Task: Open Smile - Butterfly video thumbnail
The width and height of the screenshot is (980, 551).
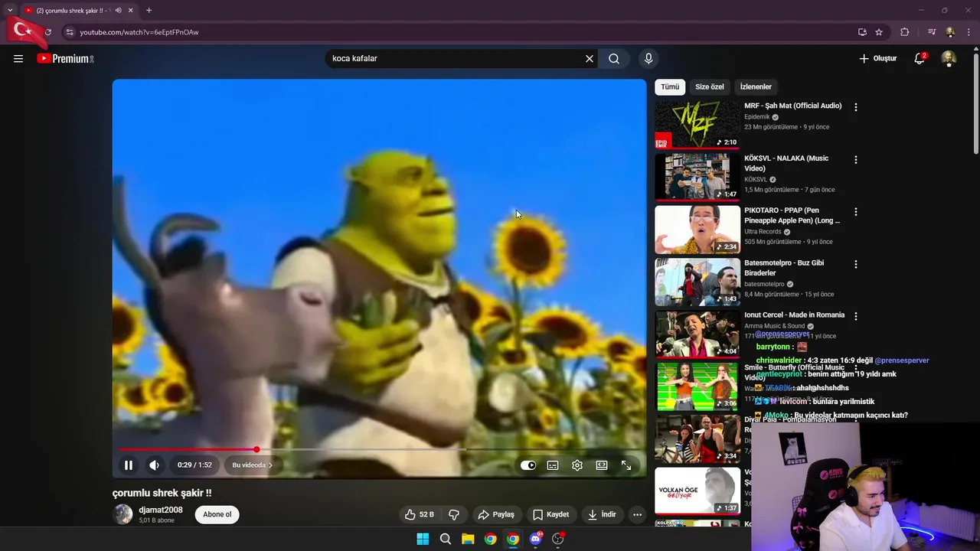Action: coord(697,386)
